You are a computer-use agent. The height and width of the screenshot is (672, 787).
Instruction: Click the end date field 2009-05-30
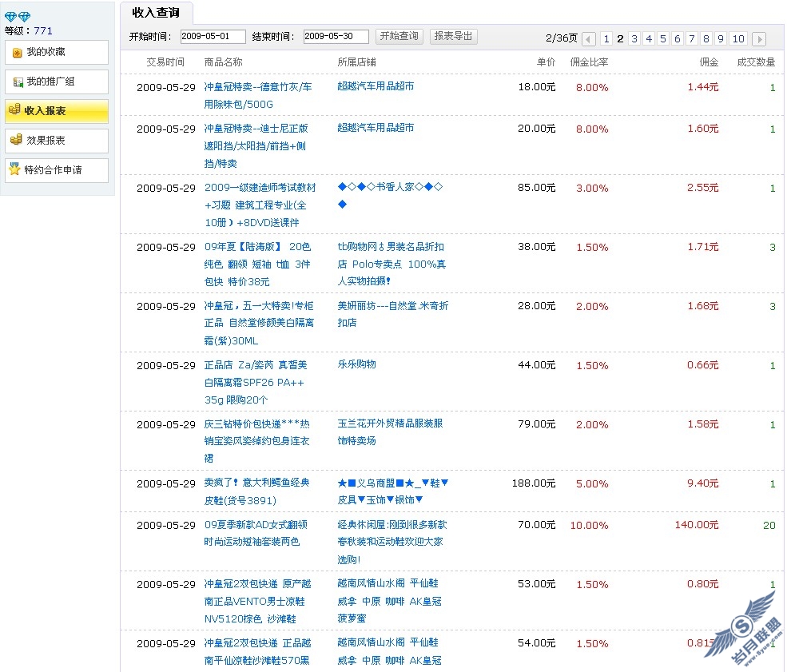tap(336, 37)
